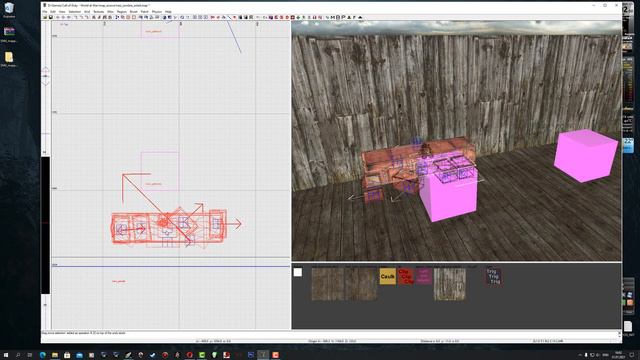Open the Windows Start menu
Image resolution: width=640 pixels, height=360 pixels.
coord(6,355)
